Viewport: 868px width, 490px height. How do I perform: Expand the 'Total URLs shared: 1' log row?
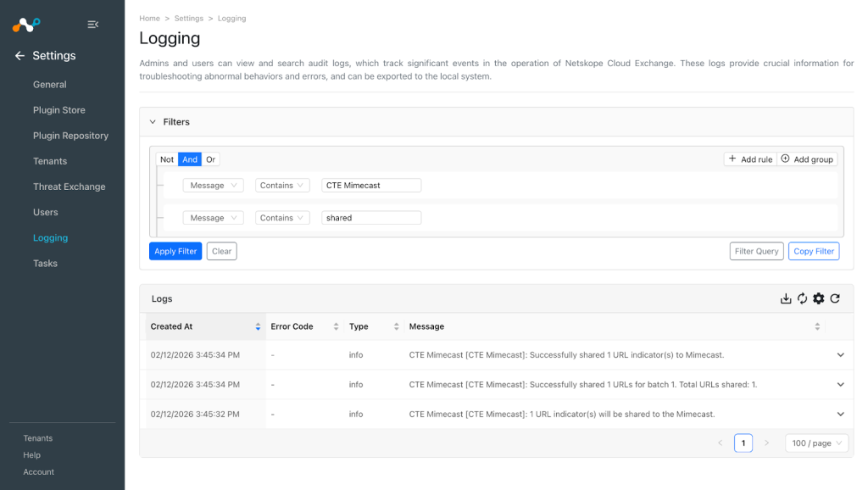(840, 384)
